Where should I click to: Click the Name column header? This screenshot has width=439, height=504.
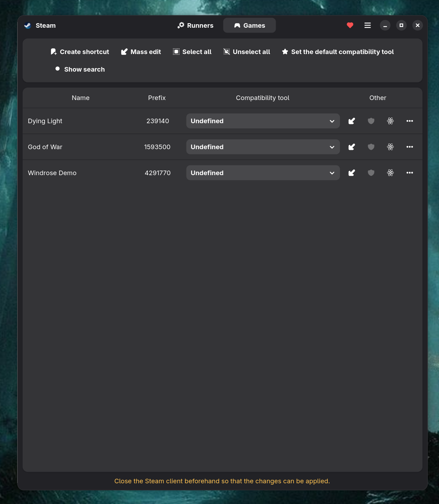tap(81, 98)
